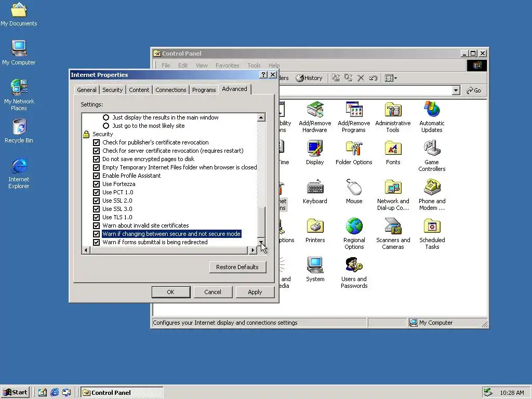This screenshot has width=532, height=399.
Task: Select My Network Places desktop icon
Action: pos(19,95)
